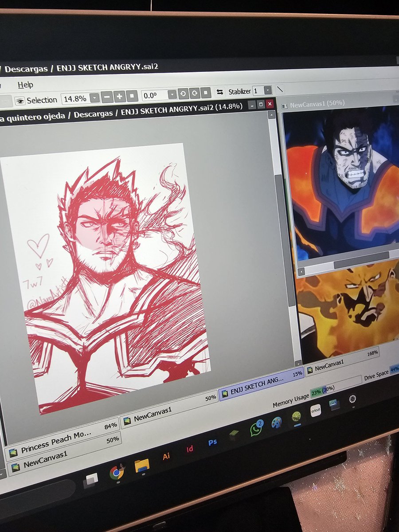Screen dimensions: 399x532
Task: Launch Adobe InDesign from the taskbar
Action: (x=190, y=449)
